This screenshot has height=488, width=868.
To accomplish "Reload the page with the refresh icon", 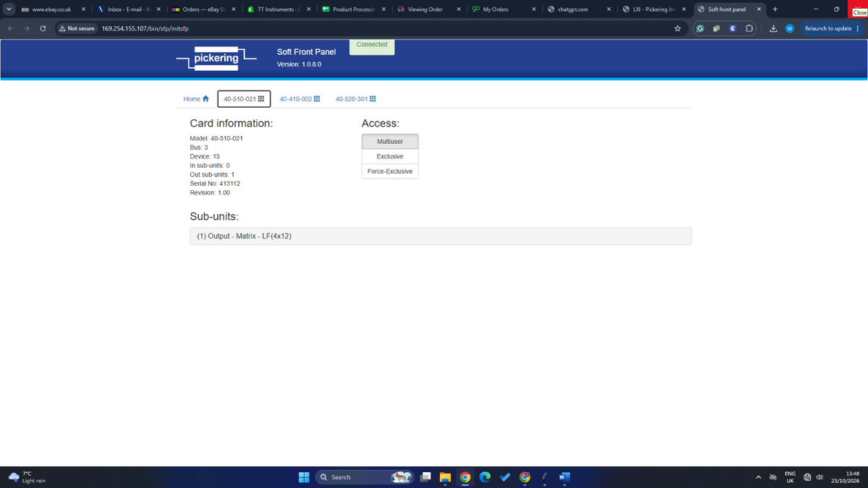I will coord(43,29).
